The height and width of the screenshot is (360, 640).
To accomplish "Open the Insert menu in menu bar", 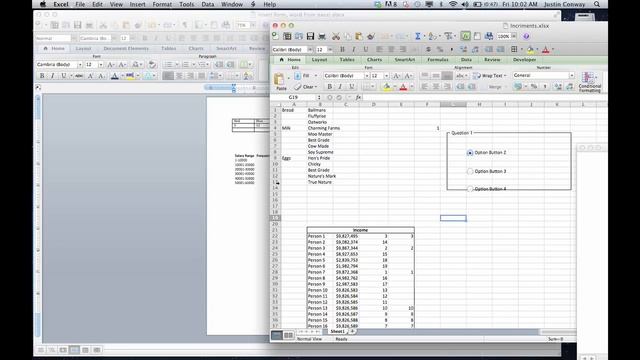I will (x=137, y=4).
